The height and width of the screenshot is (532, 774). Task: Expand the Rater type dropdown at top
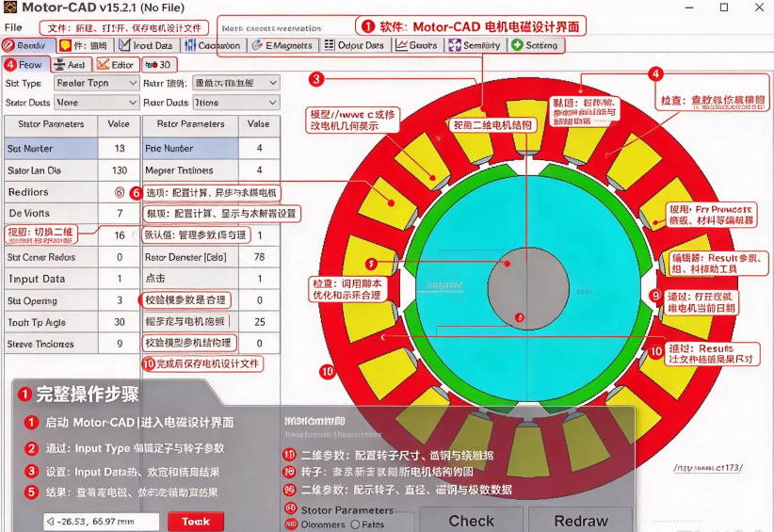tap(236, 83)
